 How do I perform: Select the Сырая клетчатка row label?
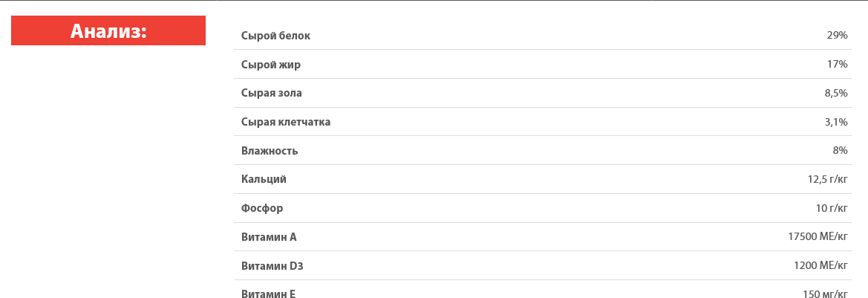pyautogui.click(x=286, y=122)
